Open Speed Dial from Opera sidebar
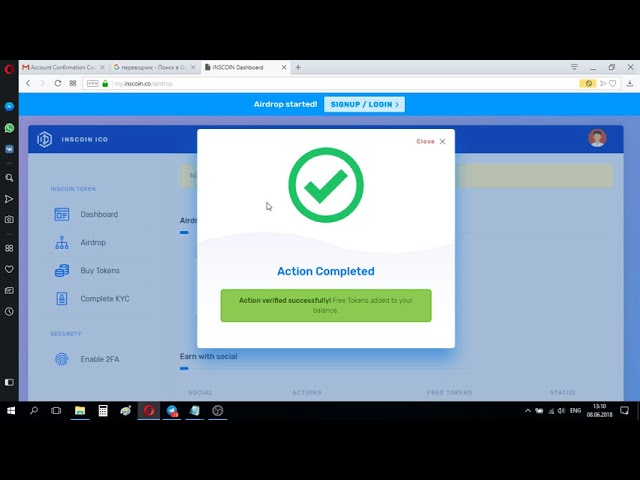The width and height of the screenshot is (640, 480). point(9,248)
